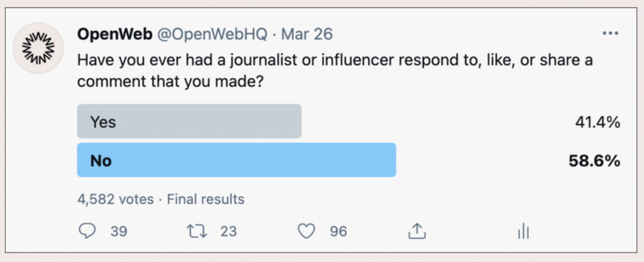The height and width of the screenshot is (262, 644).
Task: Click the share upload arrow icon
Action: click(x=416, y=231)
